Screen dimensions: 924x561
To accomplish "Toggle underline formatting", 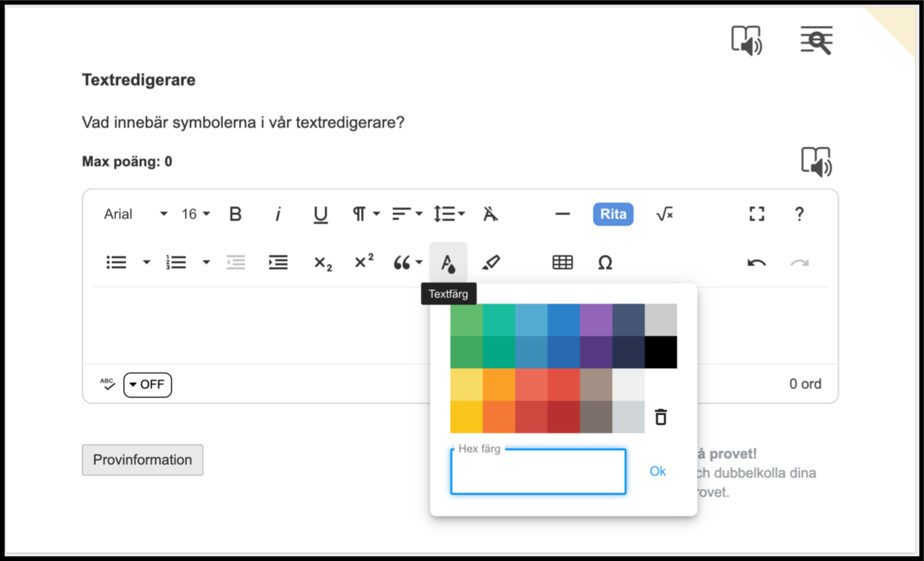I will [320, 215].
